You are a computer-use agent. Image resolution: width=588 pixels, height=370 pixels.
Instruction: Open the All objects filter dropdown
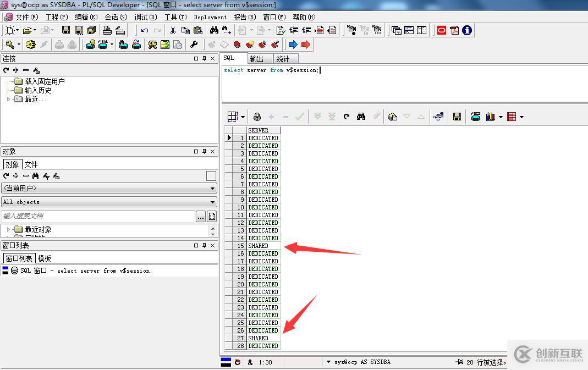(109, 202)
